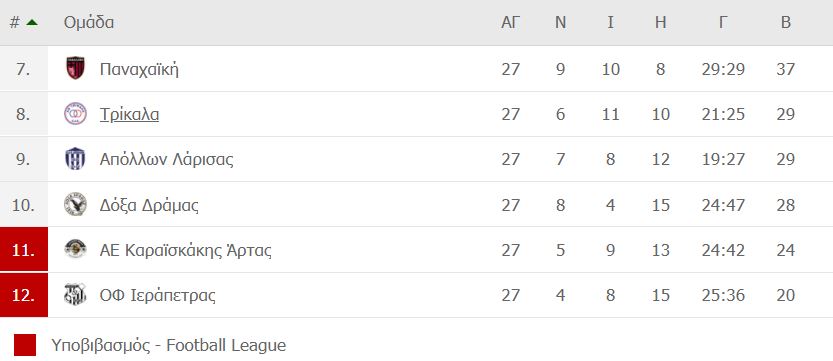Sort table by ΑΓ matches played column
Viewport: 833px width, 361px height.
tap(511, 22)
